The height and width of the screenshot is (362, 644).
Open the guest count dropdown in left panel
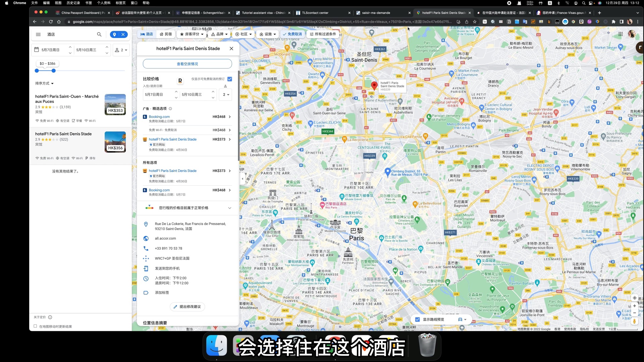(x=121, y=50)
